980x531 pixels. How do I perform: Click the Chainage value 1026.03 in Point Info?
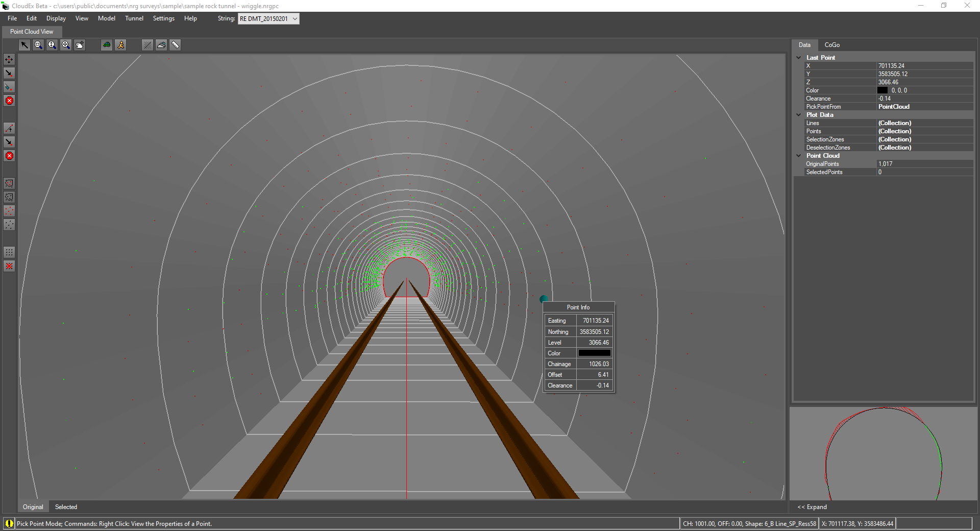point(595,364)
